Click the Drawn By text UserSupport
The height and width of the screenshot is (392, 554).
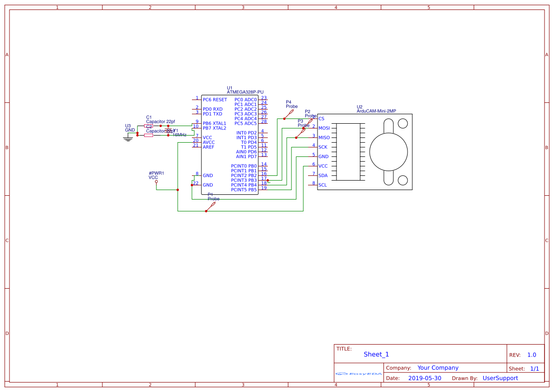(x=500, y=378)
